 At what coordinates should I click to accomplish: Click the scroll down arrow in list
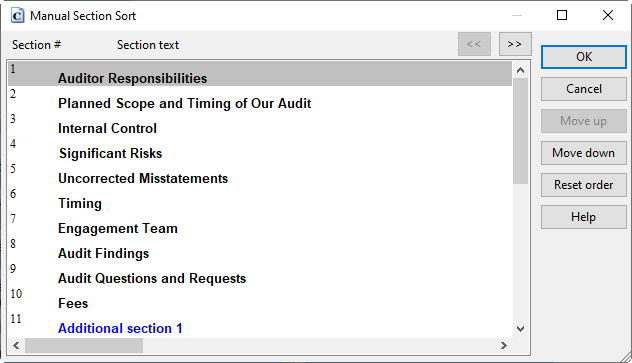(520, 329)
